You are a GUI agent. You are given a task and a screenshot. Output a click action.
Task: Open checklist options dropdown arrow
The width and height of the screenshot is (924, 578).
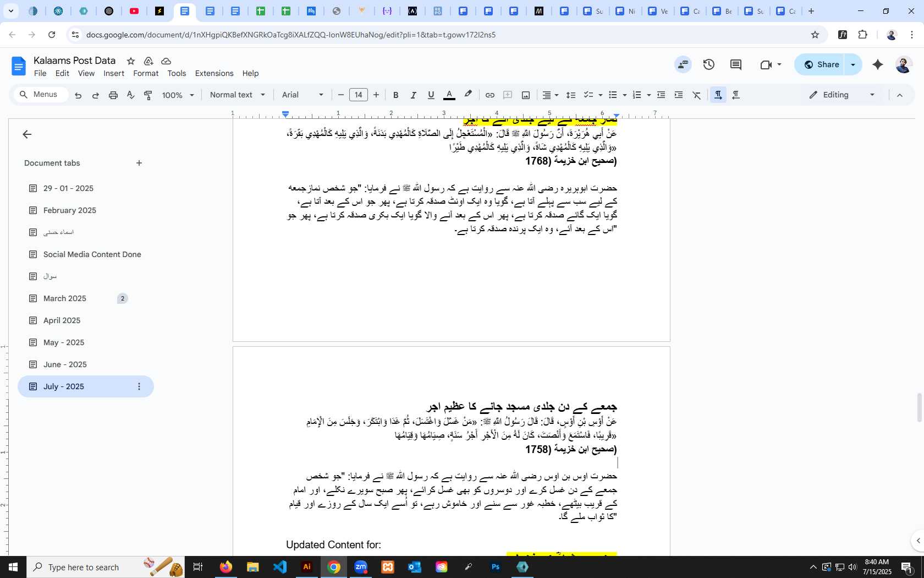pos(601,95)
